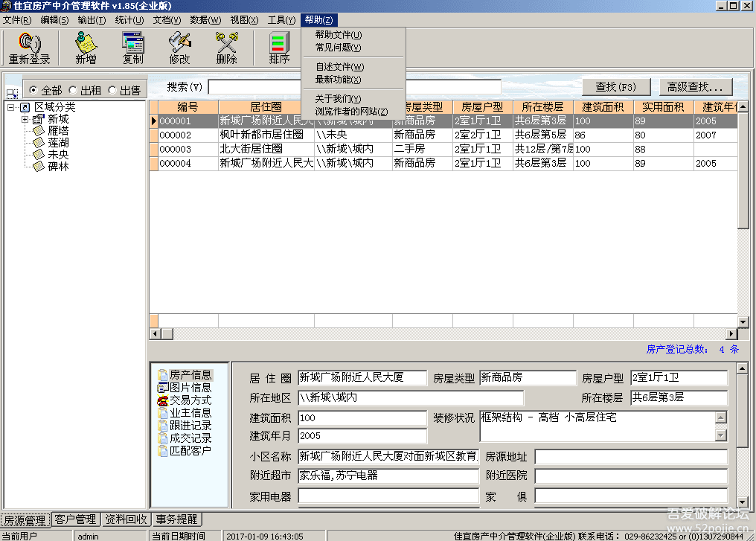Click the row indicator arrow for record 000001
Viewport: 756px width, 541px height.
[154, 121]
